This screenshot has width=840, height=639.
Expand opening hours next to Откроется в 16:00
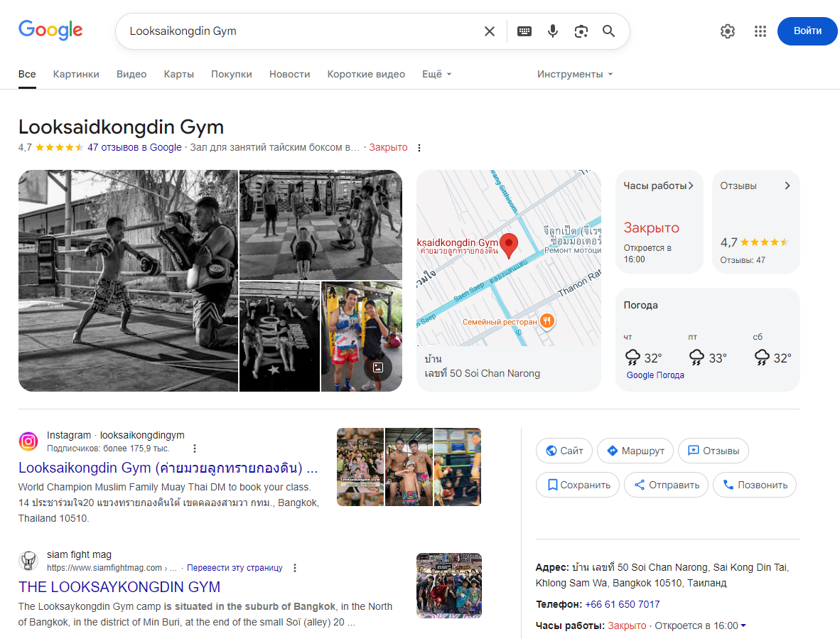click(743, 625)
